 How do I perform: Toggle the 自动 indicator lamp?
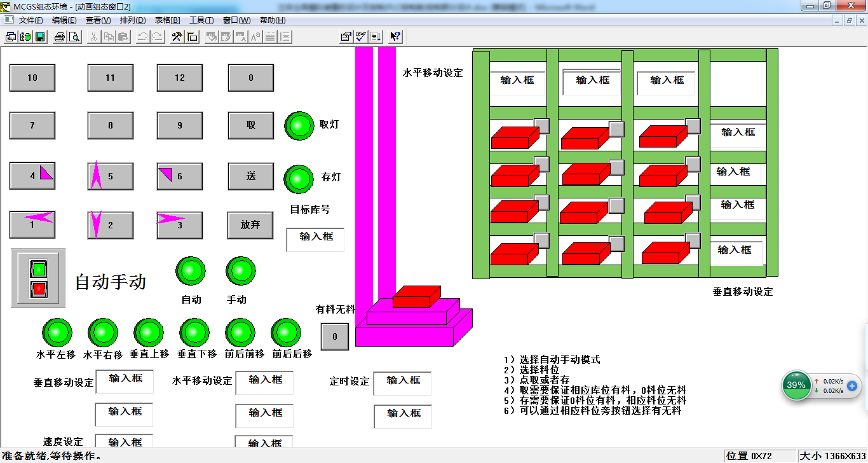[x=191, y=270]
